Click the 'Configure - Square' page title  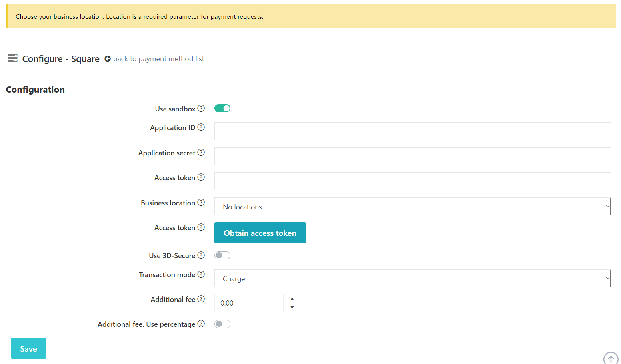coord(61,59)
